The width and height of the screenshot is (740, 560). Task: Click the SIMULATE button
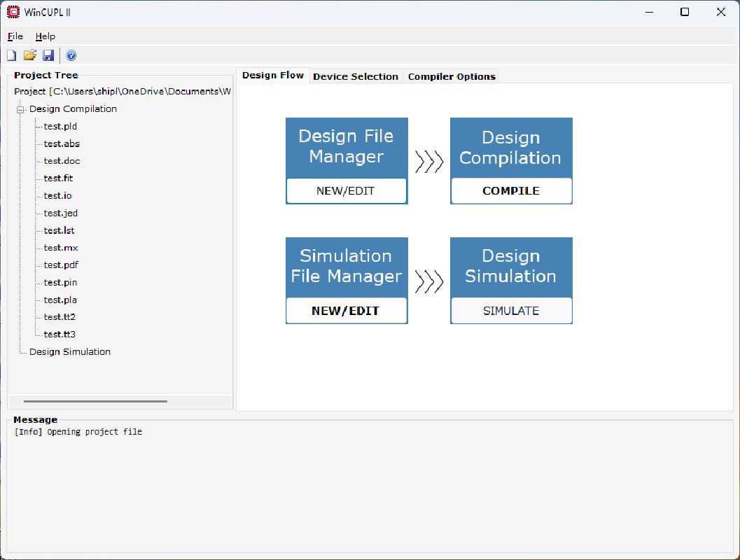click(511, 310)
